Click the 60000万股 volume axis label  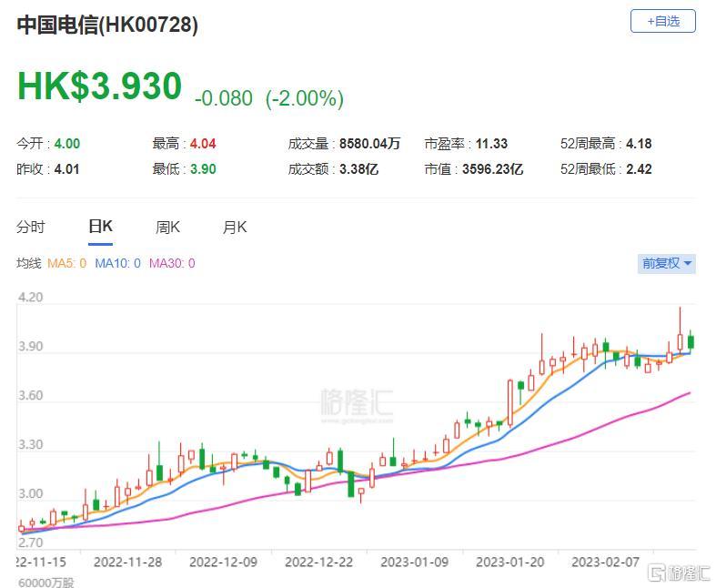pyautogui.click(x=46, y=583)
